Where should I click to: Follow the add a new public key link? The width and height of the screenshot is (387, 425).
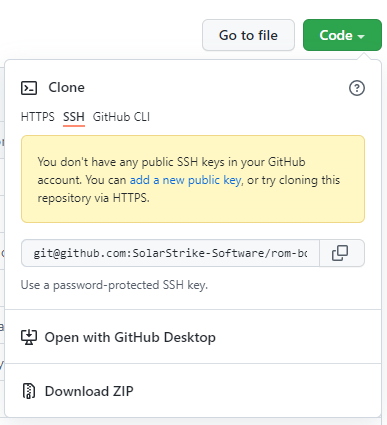(185, 180)
